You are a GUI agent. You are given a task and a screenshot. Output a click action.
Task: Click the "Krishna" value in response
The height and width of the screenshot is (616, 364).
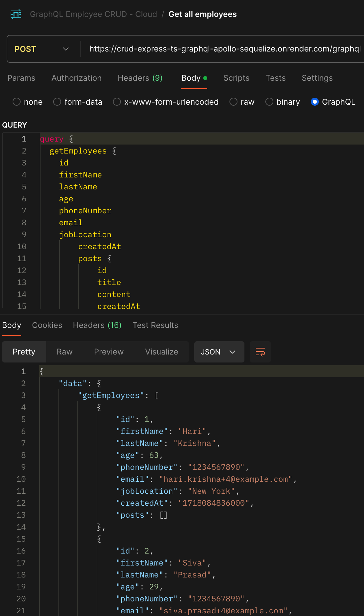coord(195,443)
